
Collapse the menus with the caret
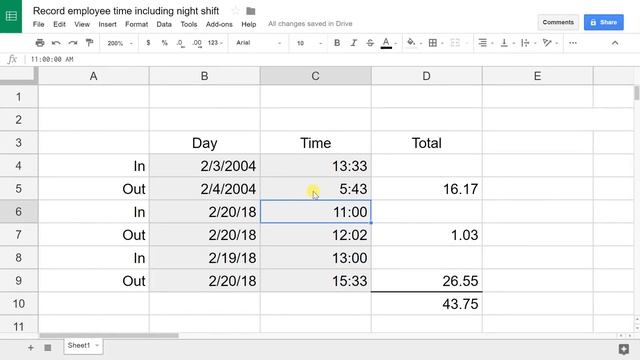[x=615, y=42]
